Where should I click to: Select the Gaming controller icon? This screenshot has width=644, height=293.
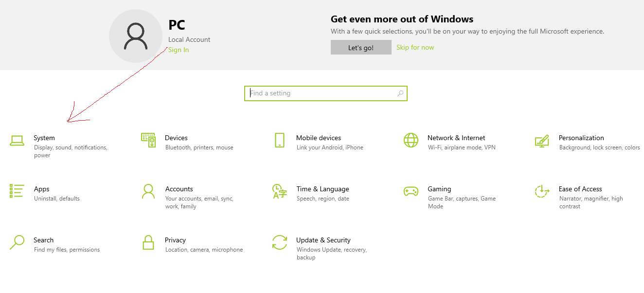411,191
